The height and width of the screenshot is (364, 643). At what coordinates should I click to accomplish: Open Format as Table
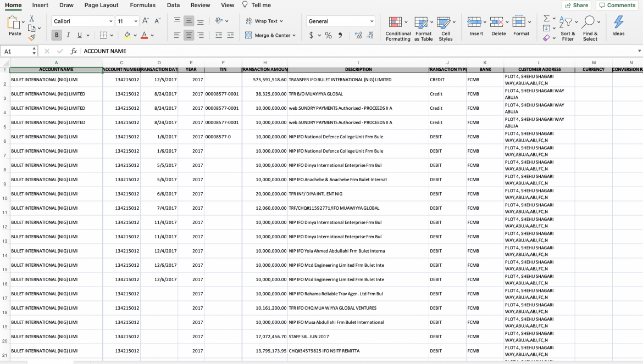point(423,29)
